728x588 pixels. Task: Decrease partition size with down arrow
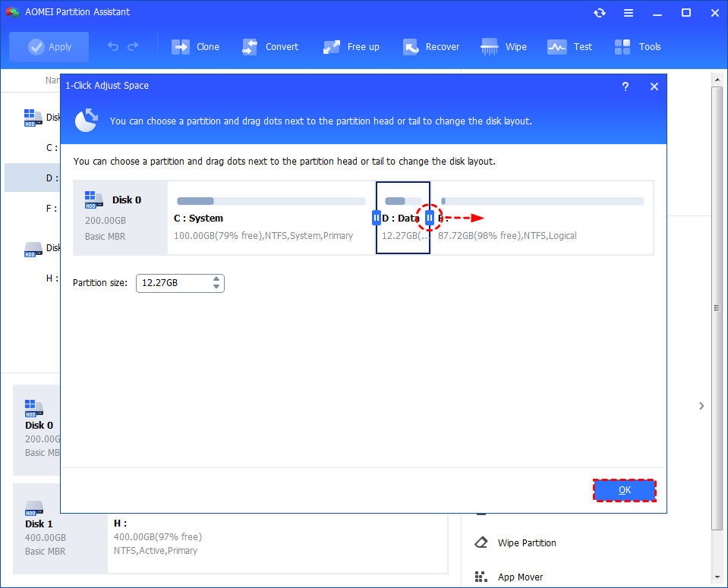[x=216, y=287]
